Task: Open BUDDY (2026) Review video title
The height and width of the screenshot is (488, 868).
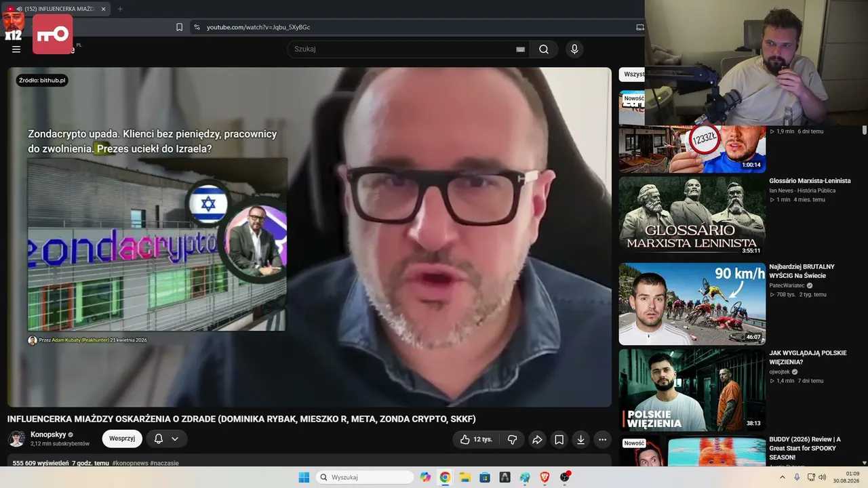Action: point(805,448)
